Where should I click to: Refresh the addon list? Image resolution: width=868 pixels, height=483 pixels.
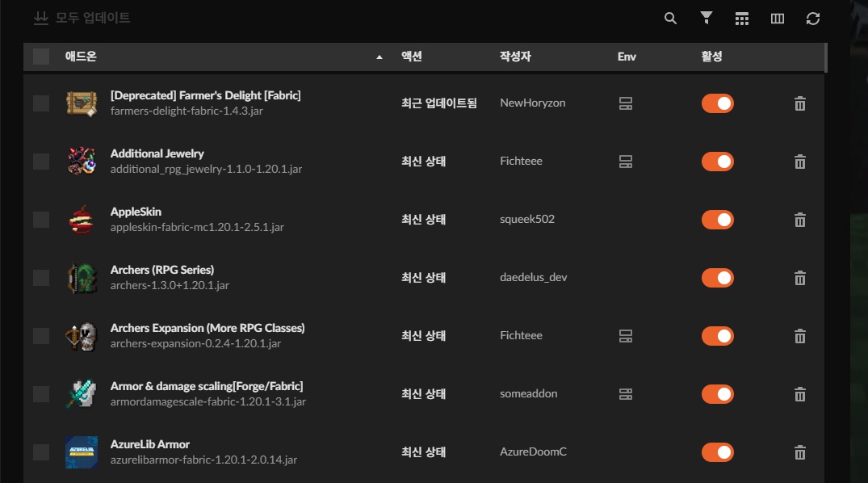tap(812, 19)
